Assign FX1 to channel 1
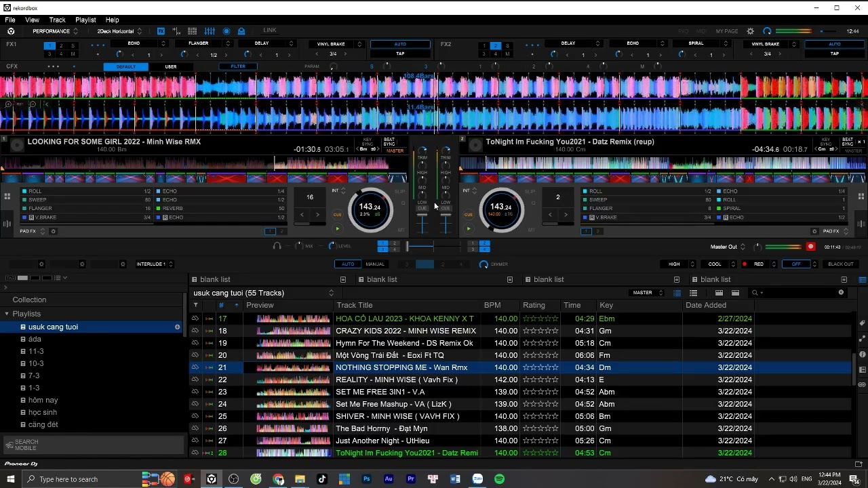The image size is (868, 488). [50, 46]
